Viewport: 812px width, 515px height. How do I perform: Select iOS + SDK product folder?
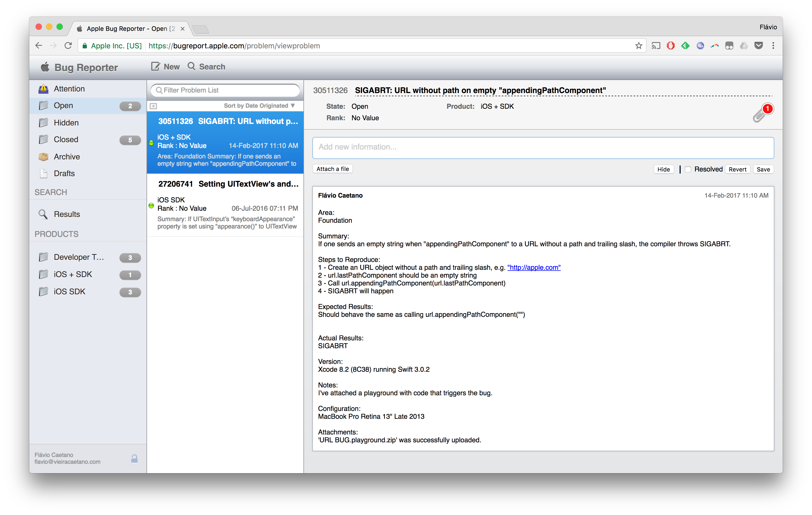88,274
